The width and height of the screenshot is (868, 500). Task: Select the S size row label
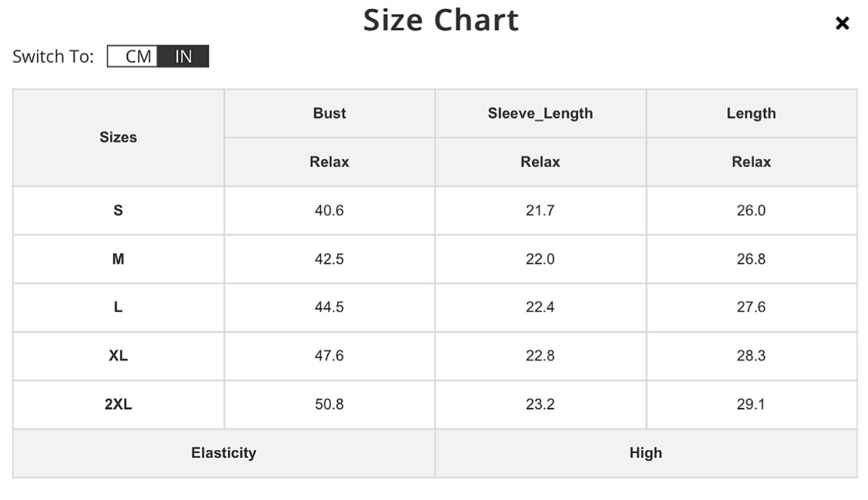tap(118, 211)
